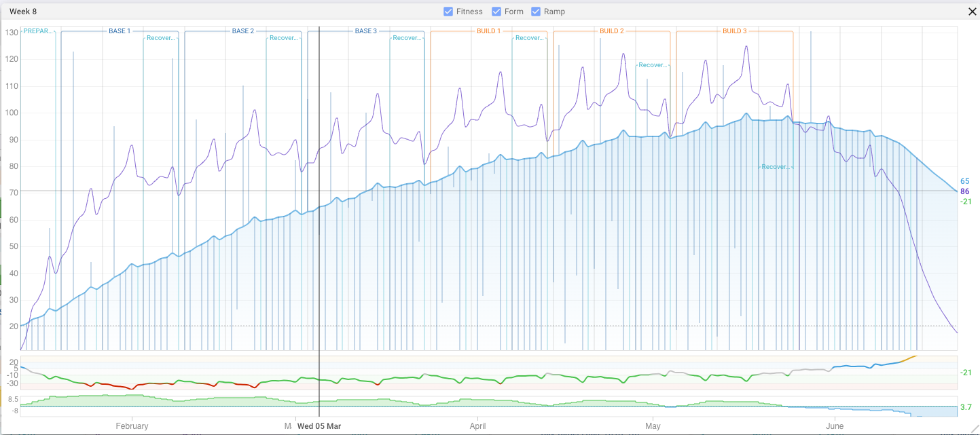Click the Recover label inside BUILD 2 block
This screenshot has height=435, width=980.
(x=653, y=65)
